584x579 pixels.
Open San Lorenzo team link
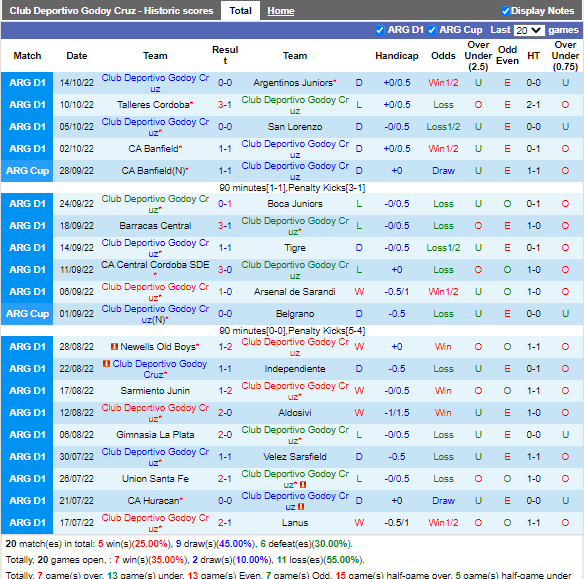[x=295, y=127]
